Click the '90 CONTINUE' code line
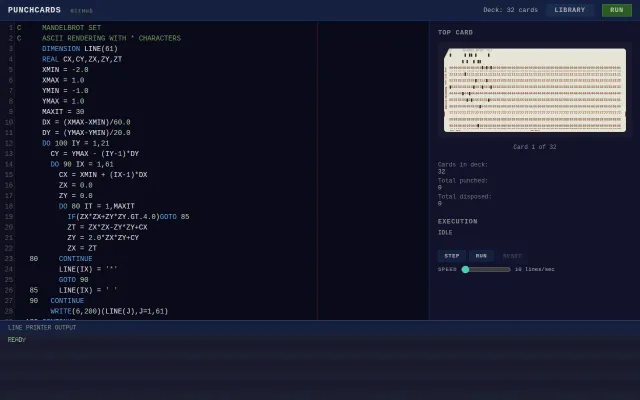 (57, 301)
